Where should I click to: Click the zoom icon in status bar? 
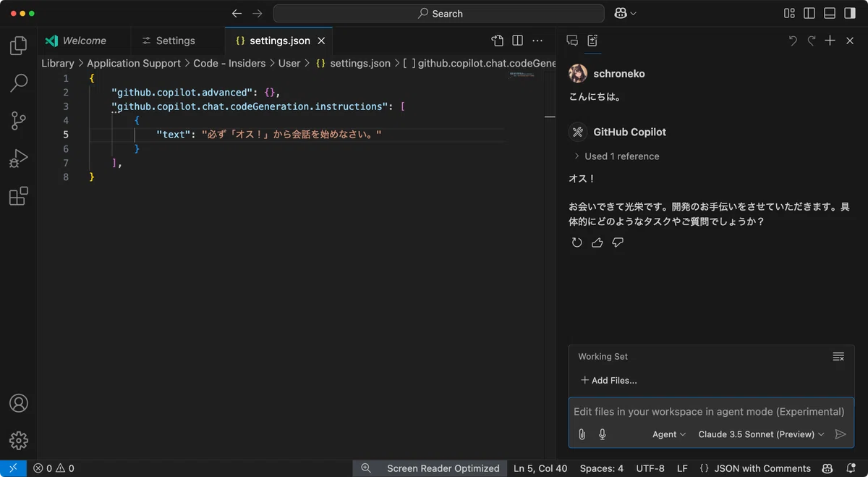366,468
